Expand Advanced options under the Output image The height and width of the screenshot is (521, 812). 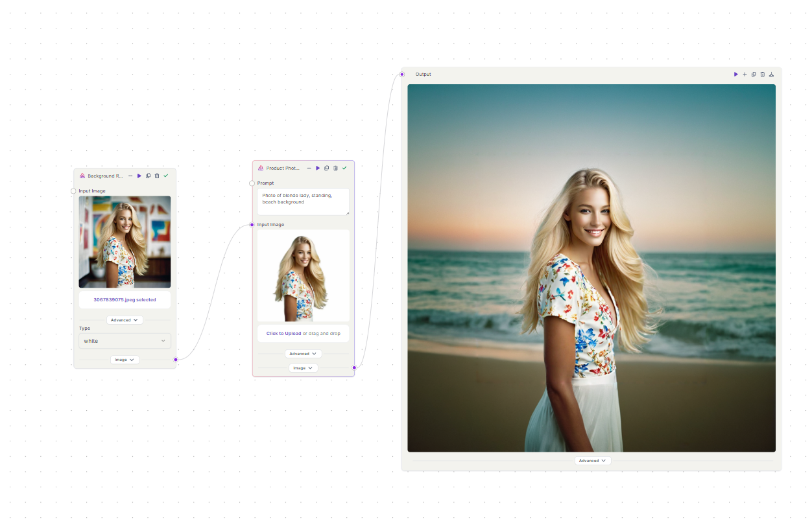click(x=593, y=461)
